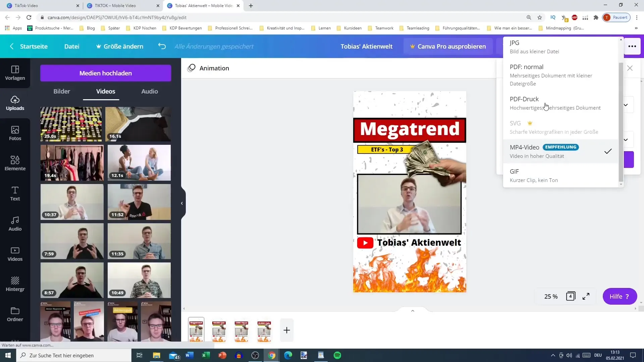
Task: Click the Animation circle icon
Action: pos(192,68)
